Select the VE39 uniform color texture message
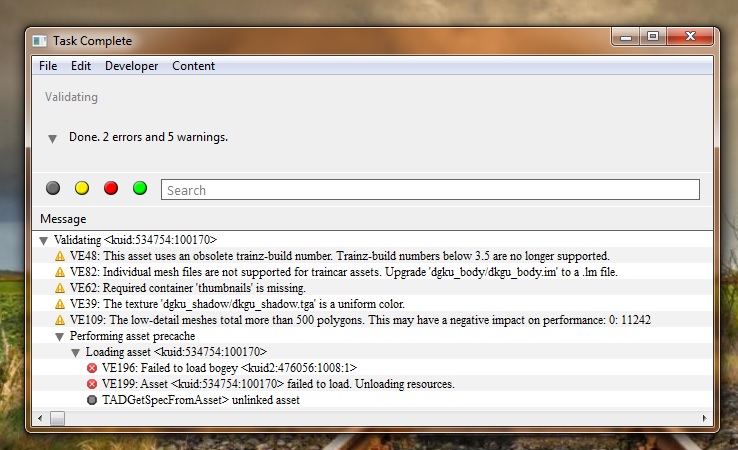Viewport: 738px width, 450px height. (237, 304)
